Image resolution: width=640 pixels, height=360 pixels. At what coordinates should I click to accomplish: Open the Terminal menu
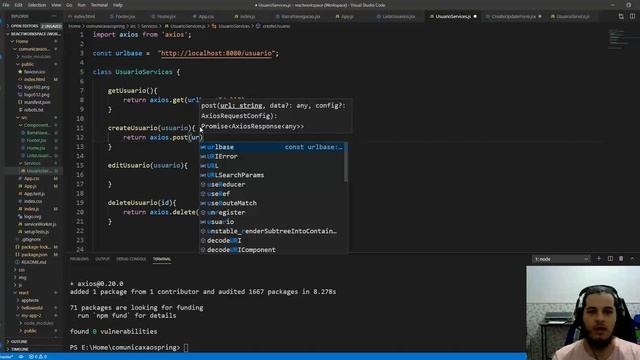(x=99, y=5)
